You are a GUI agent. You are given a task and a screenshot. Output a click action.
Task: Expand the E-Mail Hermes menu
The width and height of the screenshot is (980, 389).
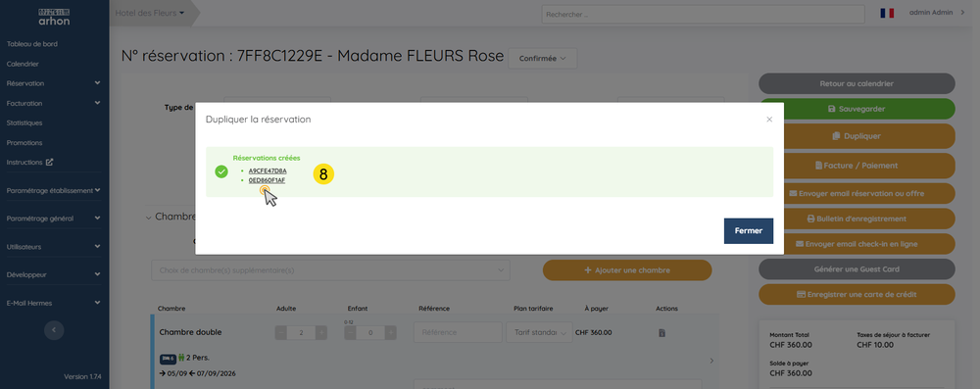coord(53,304)
